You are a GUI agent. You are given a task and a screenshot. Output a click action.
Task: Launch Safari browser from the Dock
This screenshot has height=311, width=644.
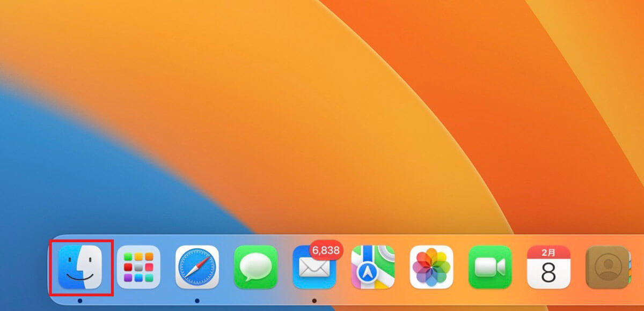click(x=197, y=268)
